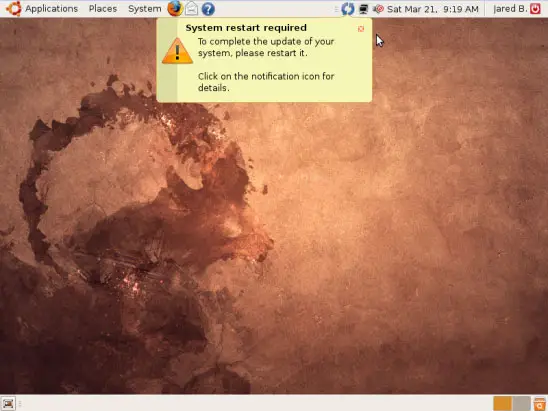Image resolution: width=548 pixels, height=411 pixels.
Task: Click the Show Desktop button in bottom panel
Action: (8, 404)
